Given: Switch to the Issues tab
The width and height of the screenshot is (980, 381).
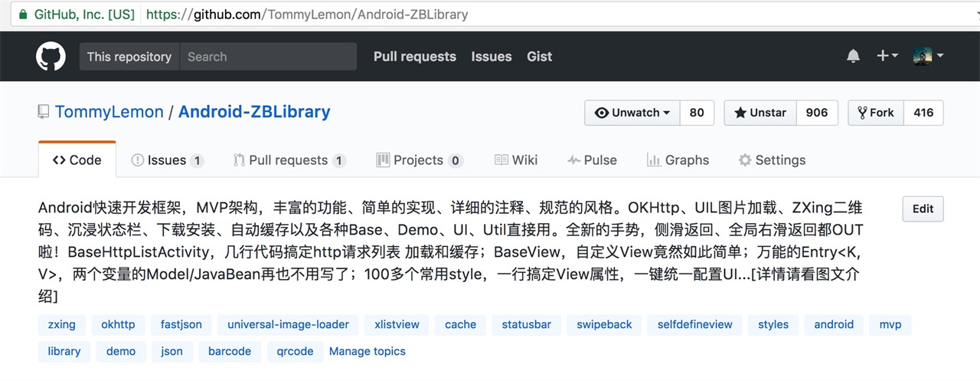Looking at the screenshot, I should [x=167, y=160].
